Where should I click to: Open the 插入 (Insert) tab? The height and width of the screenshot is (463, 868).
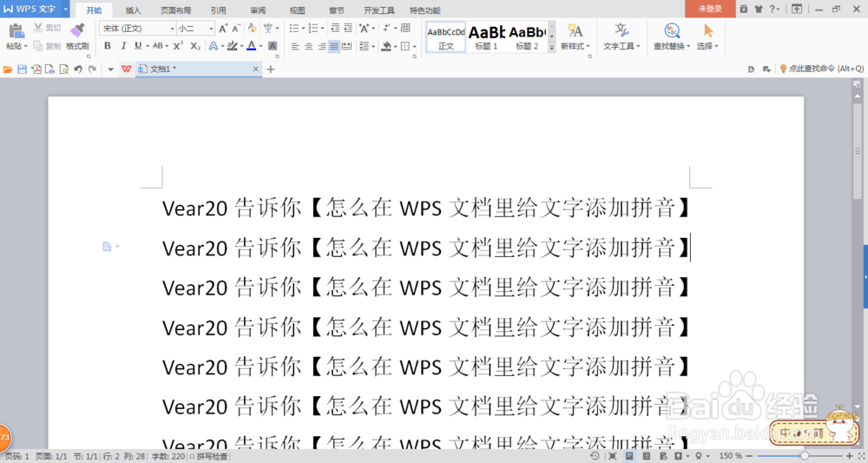click(x=133, y=10)
